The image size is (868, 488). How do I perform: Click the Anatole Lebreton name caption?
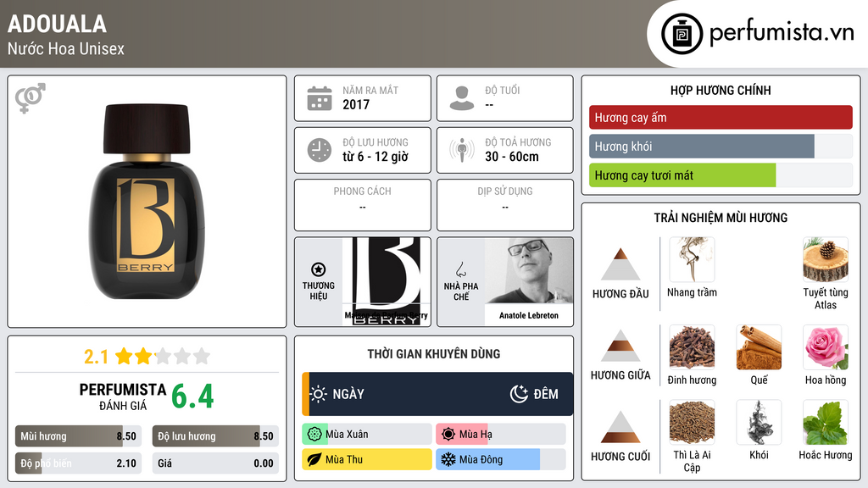pyautogui.click(x=529, y=315)
